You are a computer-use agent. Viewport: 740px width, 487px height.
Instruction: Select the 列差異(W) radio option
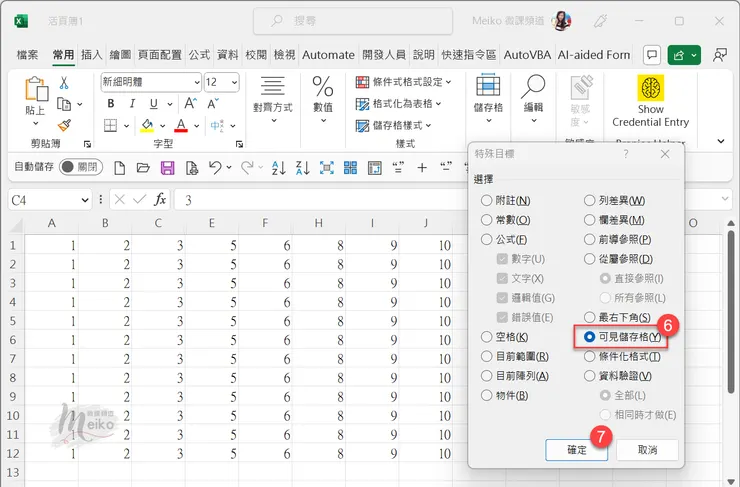click(x=589, y=201)
